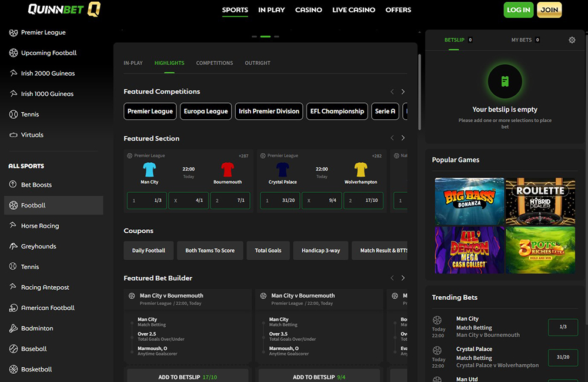588x382 pixels.
Task: Click the main content vertical scrollbar
Action: click(419, 92)
